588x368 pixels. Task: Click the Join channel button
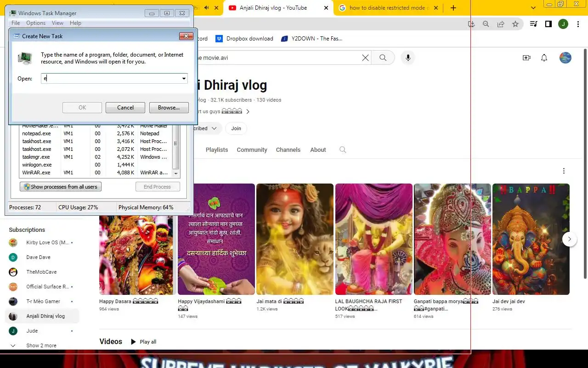[236, 128]
